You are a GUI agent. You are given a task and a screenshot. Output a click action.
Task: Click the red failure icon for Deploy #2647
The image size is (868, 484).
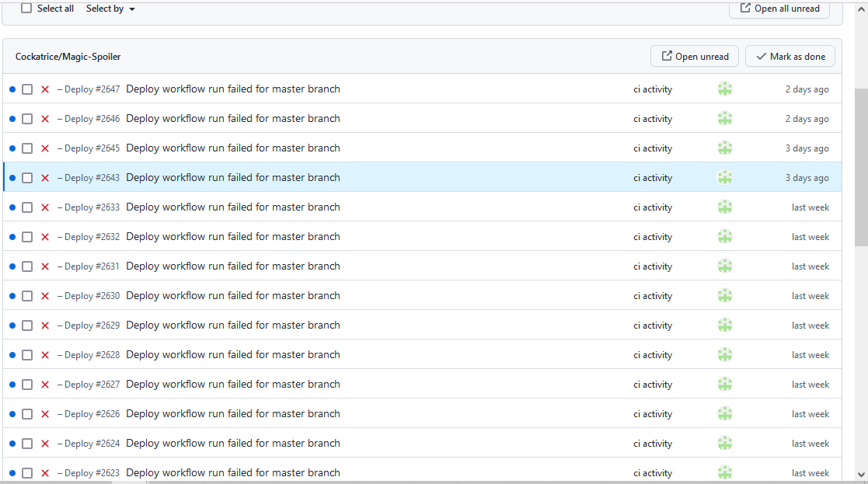[44, 89]
